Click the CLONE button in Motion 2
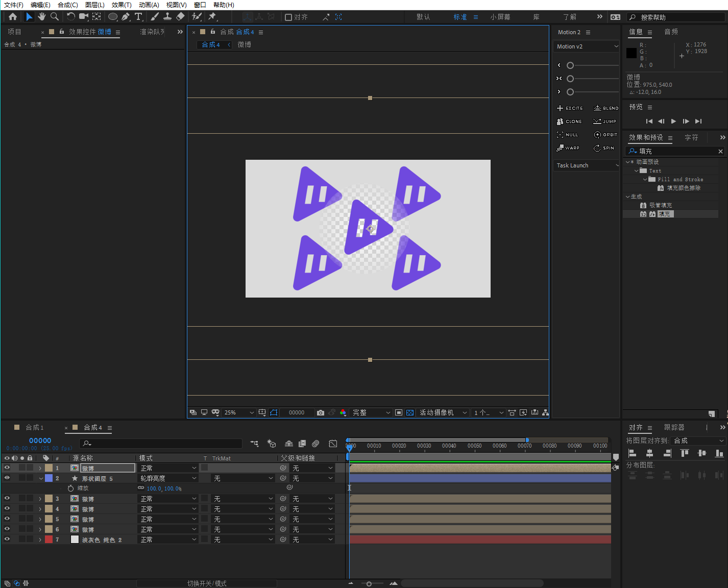 pyautogui.click(x=569, y=121)
